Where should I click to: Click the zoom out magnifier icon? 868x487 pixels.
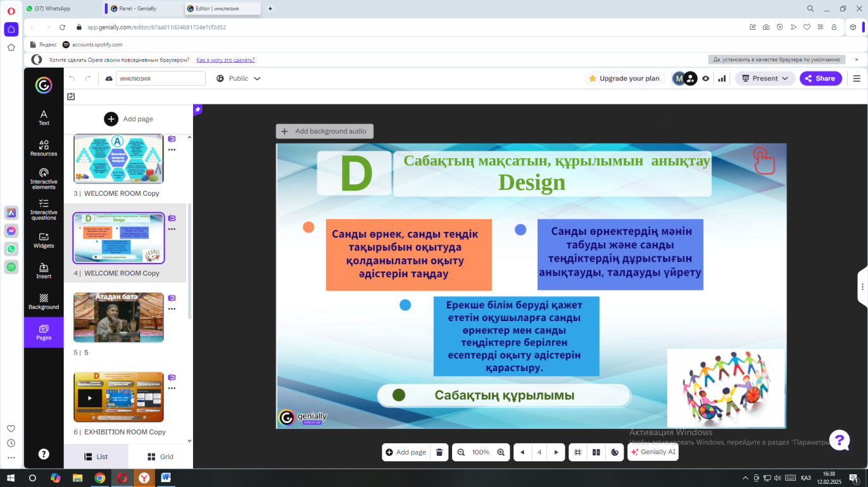coord(461,452)
